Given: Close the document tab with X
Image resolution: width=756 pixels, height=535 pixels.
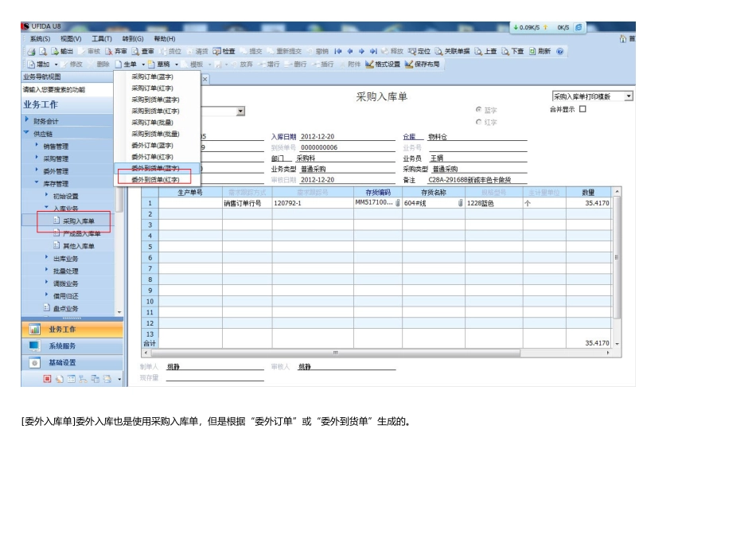Looking at the screenshot, I should 205,79.
